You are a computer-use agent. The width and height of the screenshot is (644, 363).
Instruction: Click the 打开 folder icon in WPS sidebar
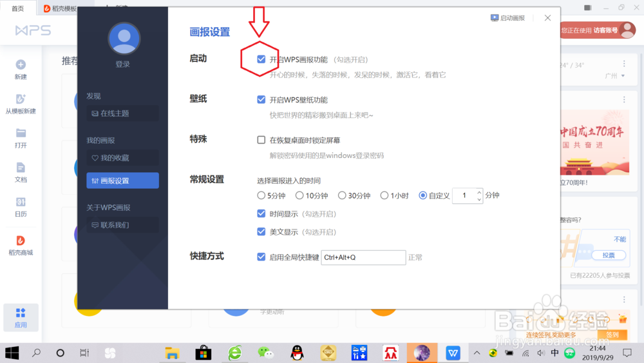[21, 133]
